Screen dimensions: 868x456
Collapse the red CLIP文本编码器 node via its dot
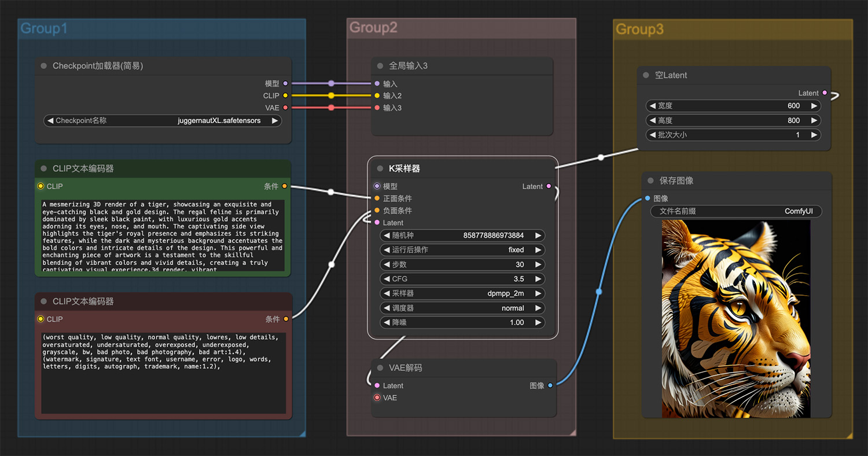point(44,301)
